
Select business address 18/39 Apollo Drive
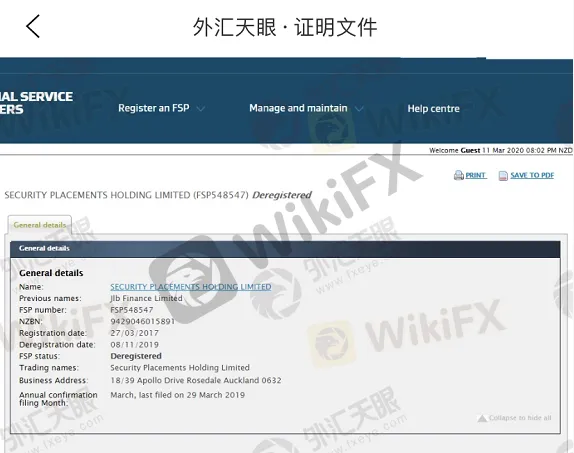pyautogui.click(x=196, y=380)
